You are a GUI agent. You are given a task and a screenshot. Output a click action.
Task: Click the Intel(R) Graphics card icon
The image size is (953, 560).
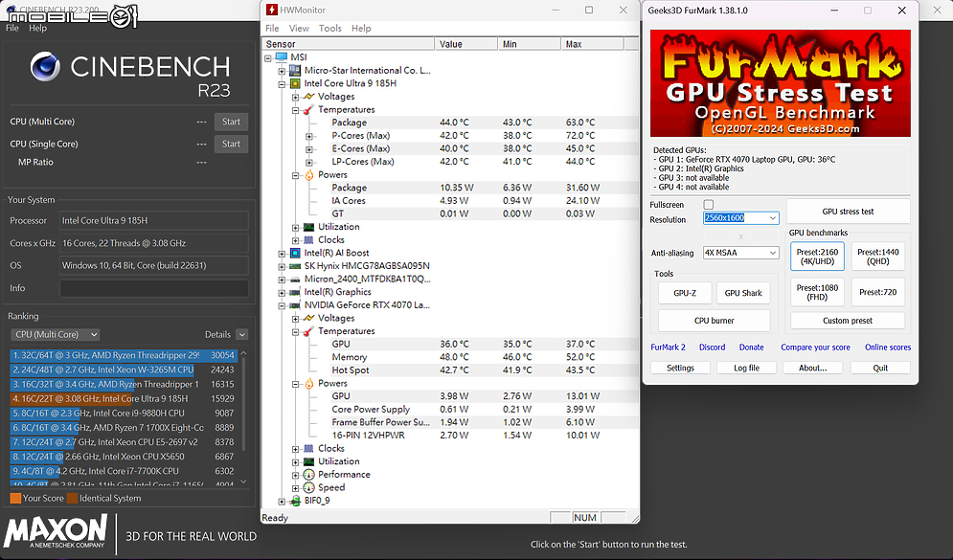(x=295, y=292)
